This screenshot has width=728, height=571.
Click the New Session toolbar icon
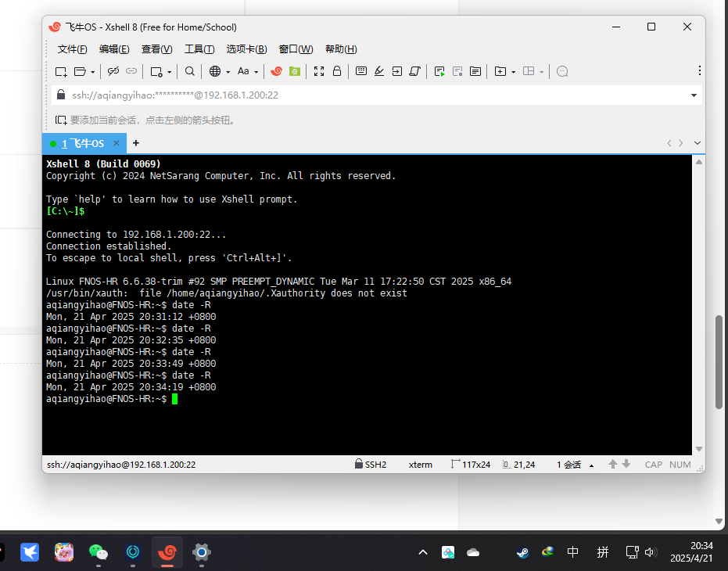click(x=61, y=71)
